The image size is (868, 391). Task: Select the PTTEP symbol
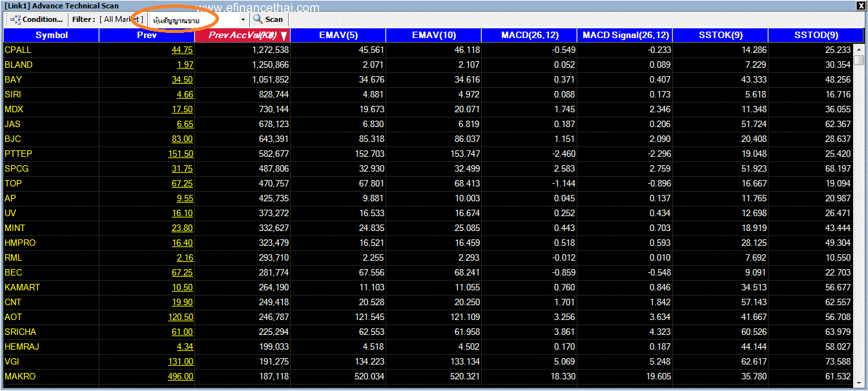(x=18, y=154)
